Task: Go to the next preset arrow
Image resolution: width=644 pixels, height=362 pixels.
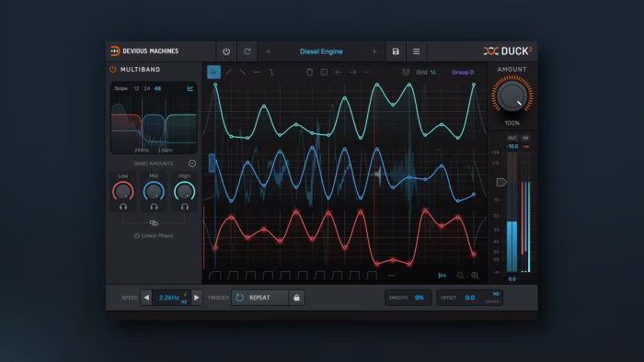Action: (x=374, y=51)
